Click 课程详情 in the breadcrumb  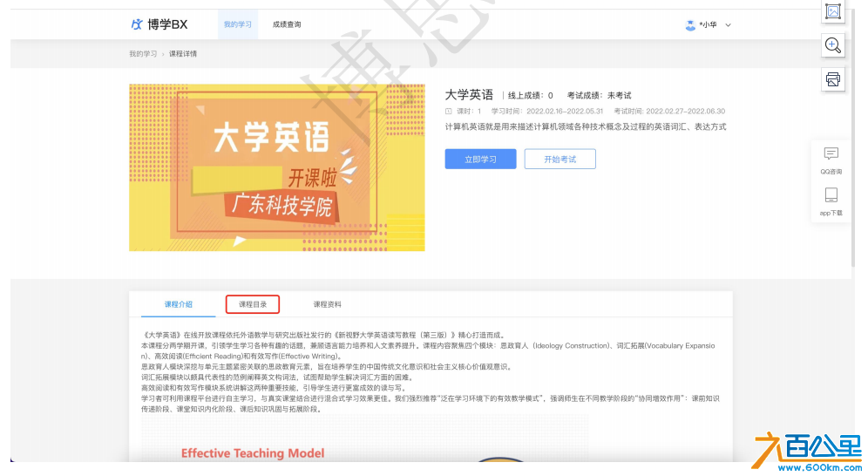183,54
